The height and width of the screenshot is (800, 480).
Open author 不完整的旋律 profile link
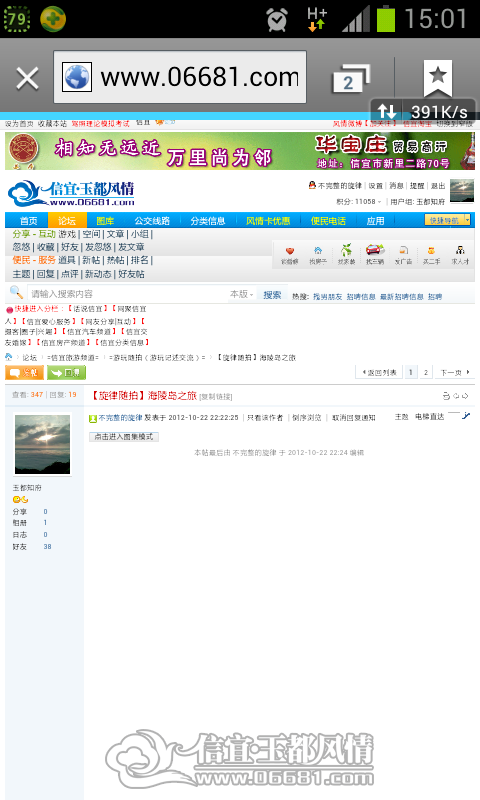click(120, 417)
